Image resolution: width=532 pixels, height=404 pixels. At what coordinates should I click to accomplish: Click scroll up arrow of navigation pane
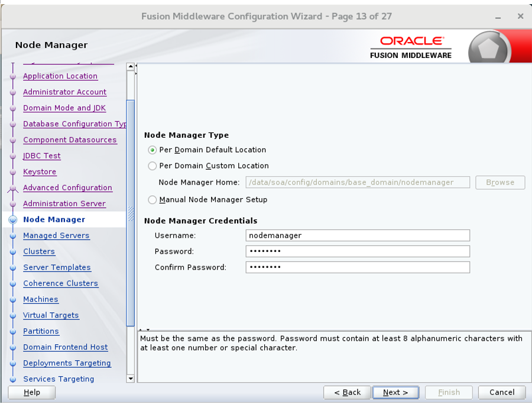click(130, 66)
